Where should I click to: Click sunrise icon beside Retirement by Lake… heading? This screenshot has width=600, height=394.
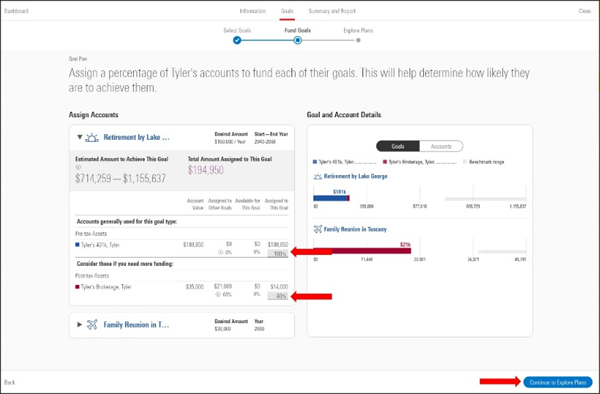tap(92, 137)
